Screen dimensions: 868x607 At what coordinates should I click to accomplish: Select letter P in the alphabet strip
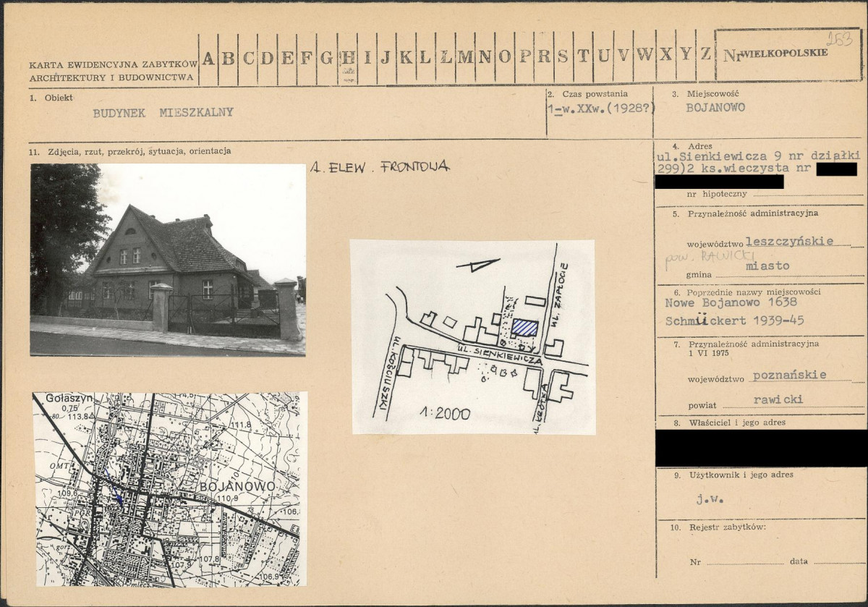pos(524,58)
